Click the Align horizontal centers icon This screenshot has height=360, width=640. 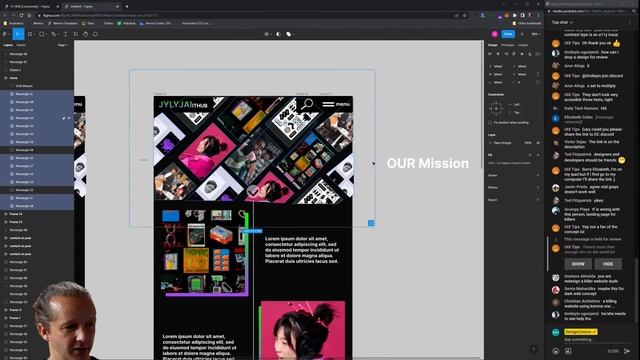498,54
